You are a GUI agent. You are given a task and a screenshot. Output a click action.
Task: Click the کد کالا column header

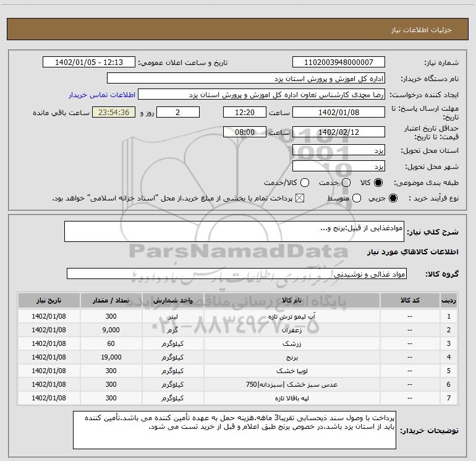[410, 300]
